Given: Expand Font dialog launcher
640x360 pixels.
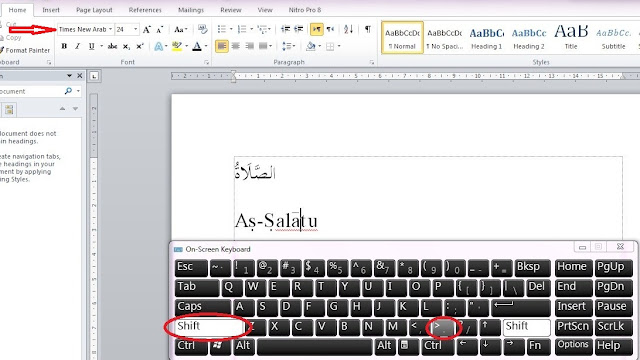Looking at the screenshot, I should point(207,62).
